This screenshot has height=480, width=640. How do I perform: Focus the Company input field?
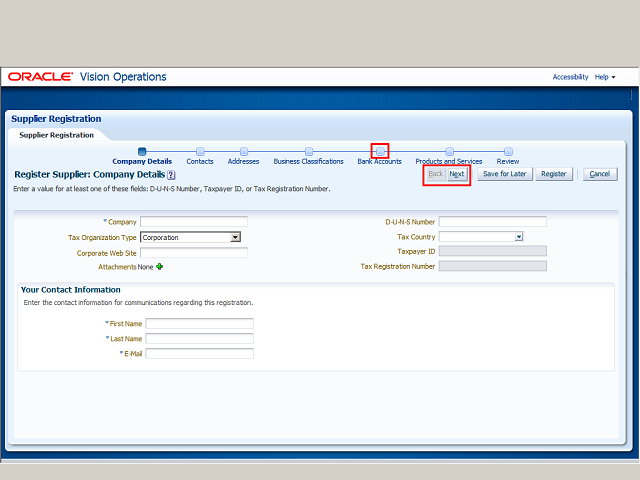194,222
